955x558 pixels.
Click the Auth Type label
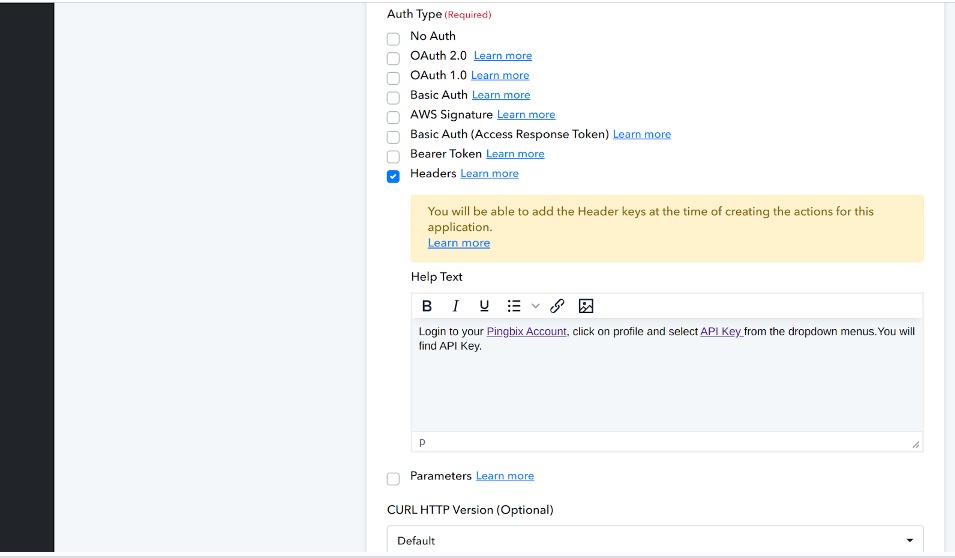click(x=414, y=13)
